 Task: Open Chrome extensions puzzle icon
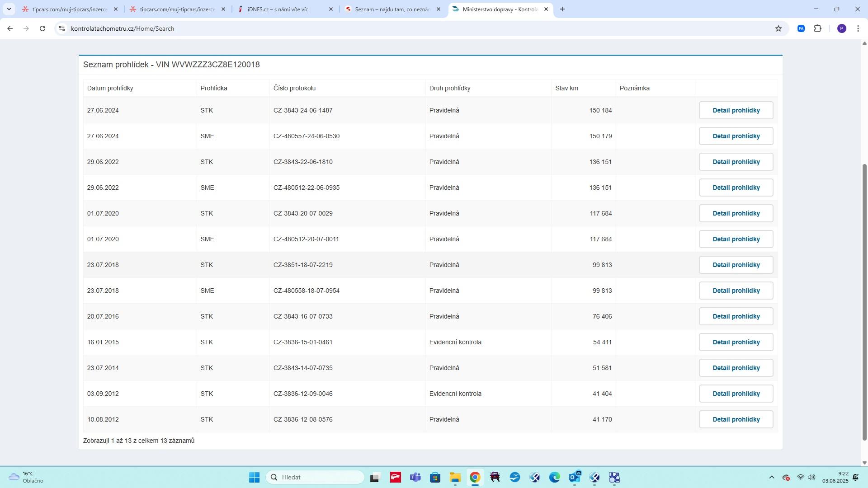pyautogui.click(x=817, y=28)
